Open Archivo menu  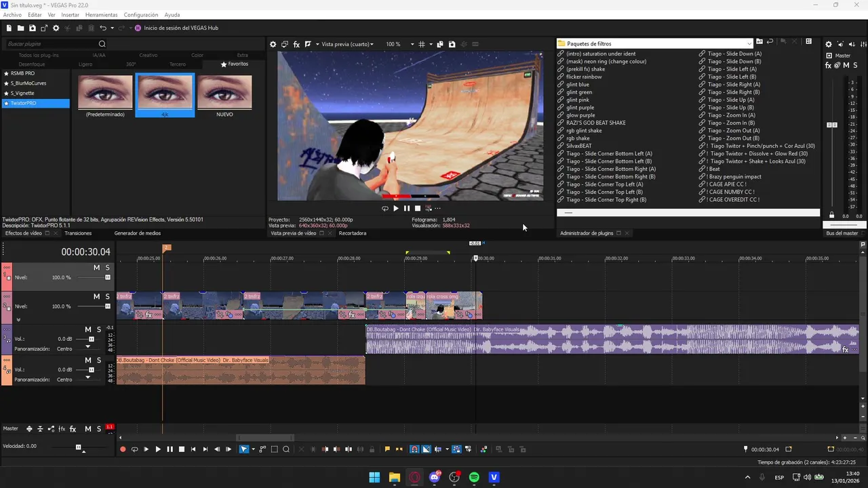tap(12, 14)
